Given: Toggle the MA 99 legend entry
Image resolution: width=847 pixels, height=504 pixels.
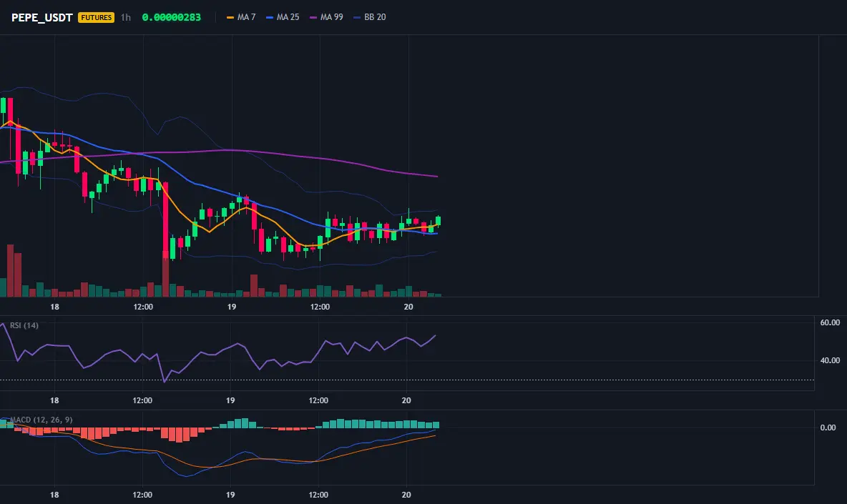Looking at the screenshot, I should point(326,17).
